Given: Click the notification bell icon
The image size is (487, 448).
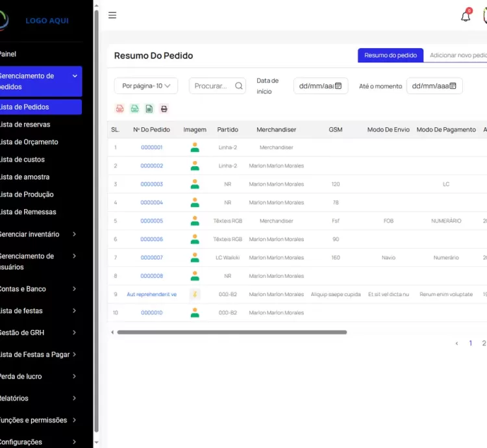Looking at the screenshot, I should 466,16.
